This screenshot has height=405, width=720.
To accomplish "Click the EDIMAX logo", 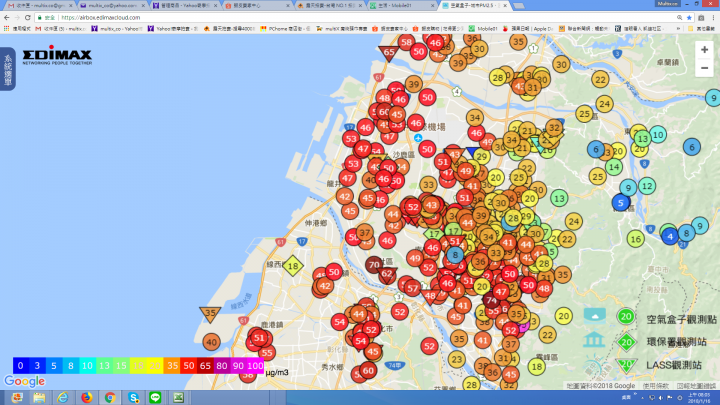I will click(x=57, y=55).
